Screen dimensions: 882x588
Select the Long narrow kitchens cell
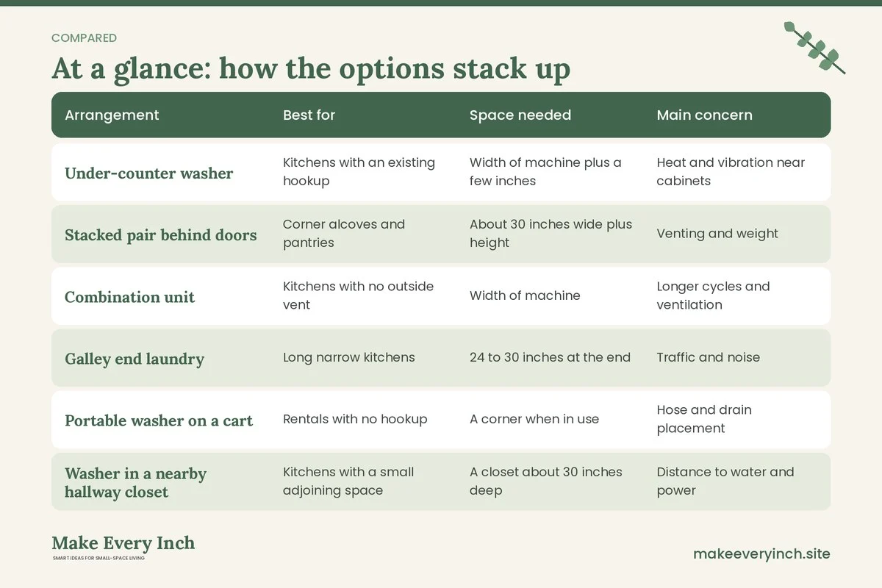tap(349, 357)
